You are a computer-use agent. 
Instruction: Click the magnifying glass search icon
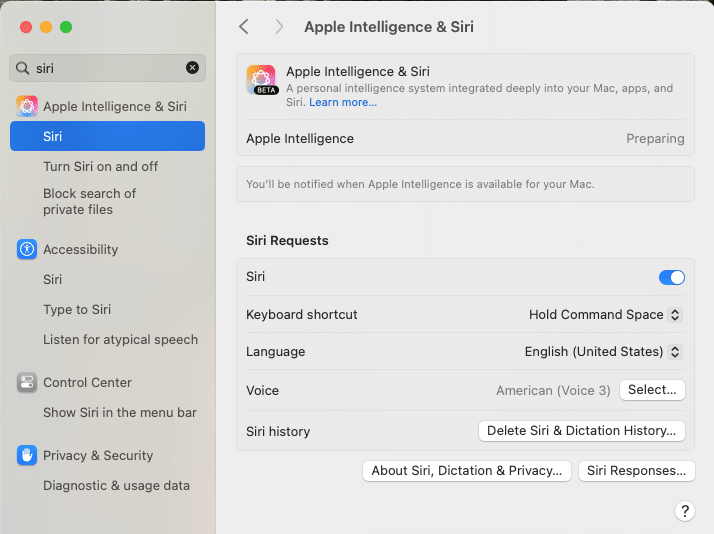coord(22,68)
